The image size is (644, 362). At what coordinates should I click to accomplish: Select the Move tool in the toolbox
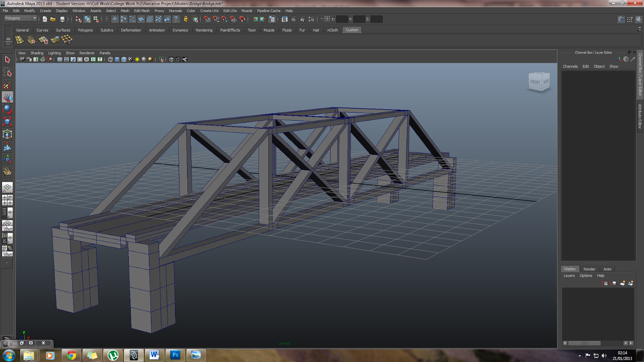(x=7, y=97)
